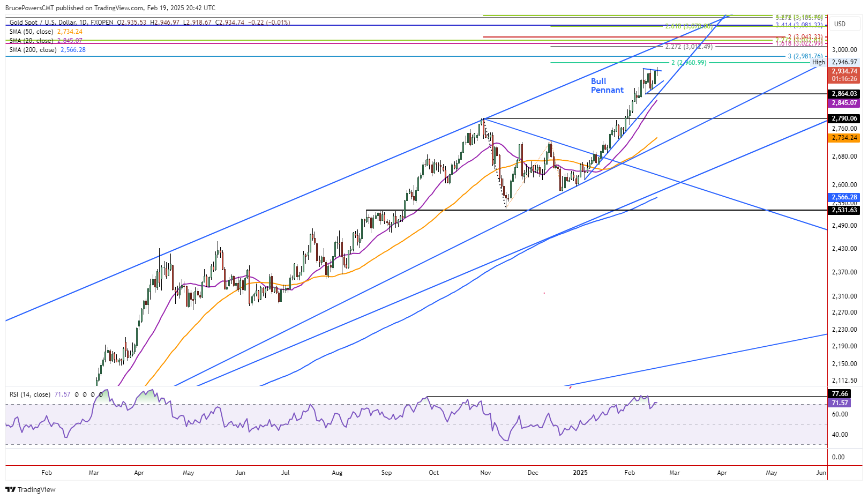Image resolution: width=868 pixels, height=499 pixels.
Task: Click the Nov label on time axis
Action: point(486,473)
